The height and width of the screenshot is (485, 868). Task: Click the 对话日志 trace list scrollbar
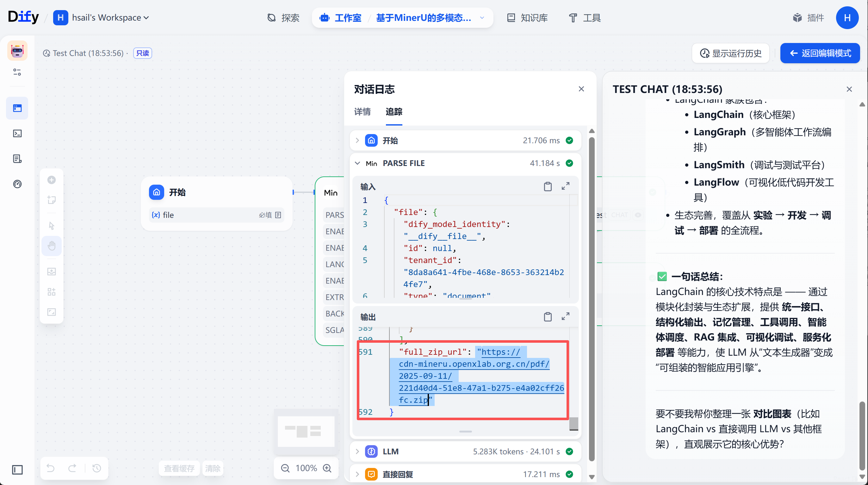(592, 299)
